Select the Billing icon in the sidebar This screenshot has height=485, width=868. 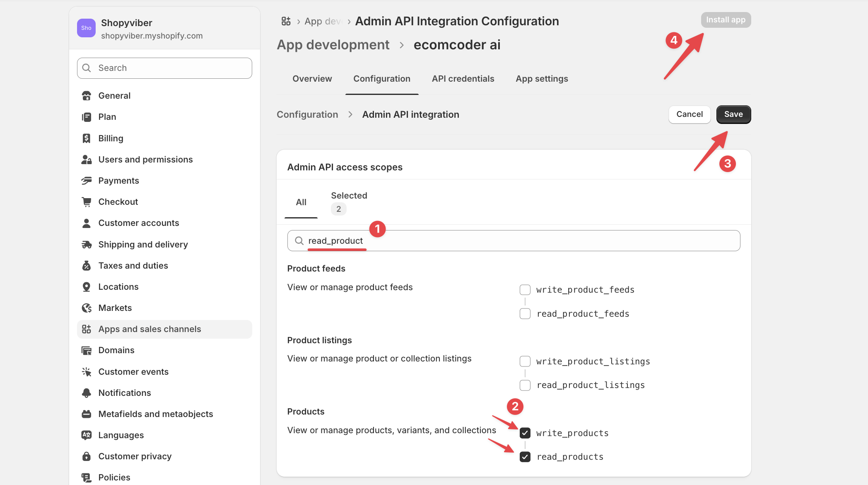point(87,138)
